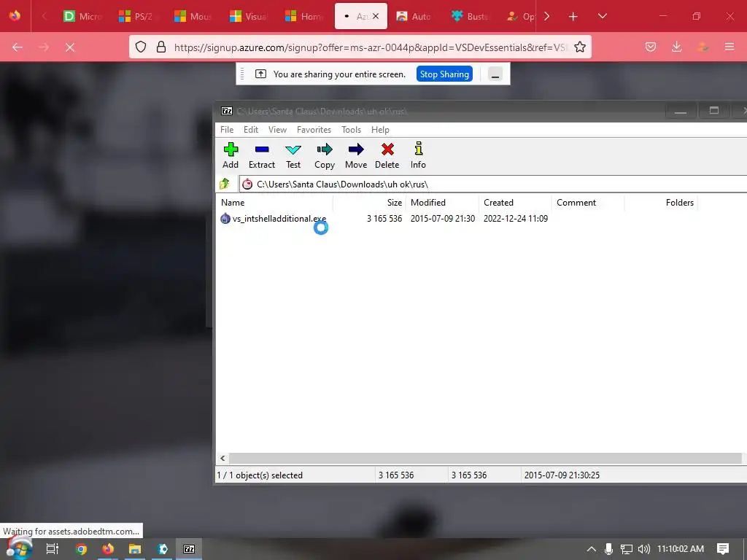Sort by the Size column header

pos(369,203)
